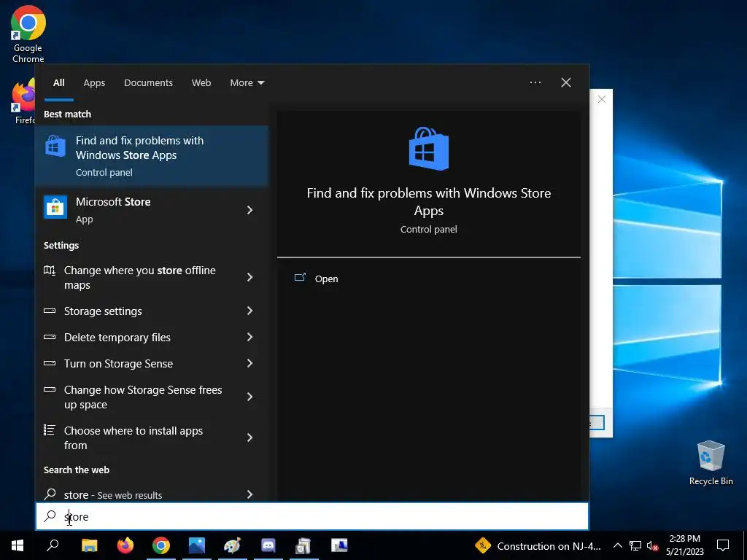This screenshot has height=560, width=747.
Task: Close the search panel with the X
Action: pyautogui.click(x=566, y=82)
